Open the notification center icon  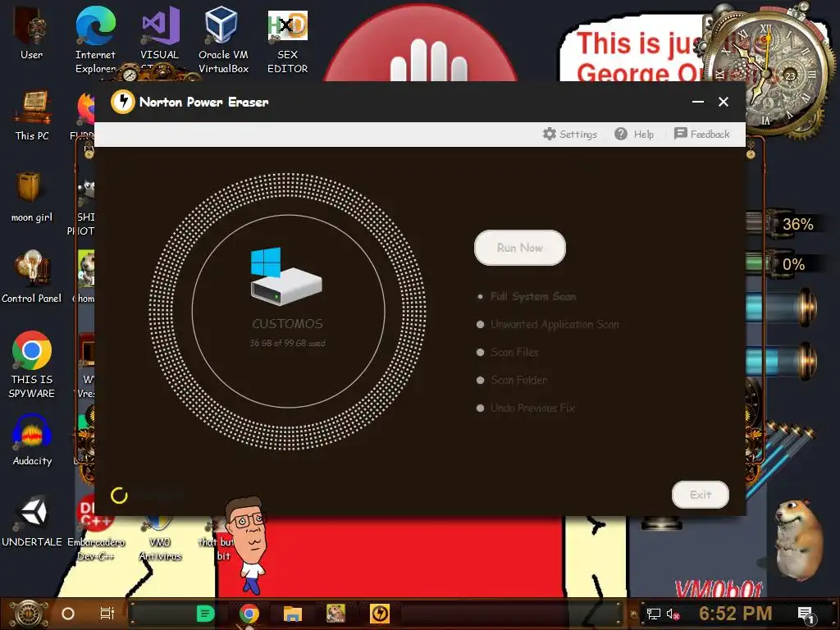click(x=806, y=614)
